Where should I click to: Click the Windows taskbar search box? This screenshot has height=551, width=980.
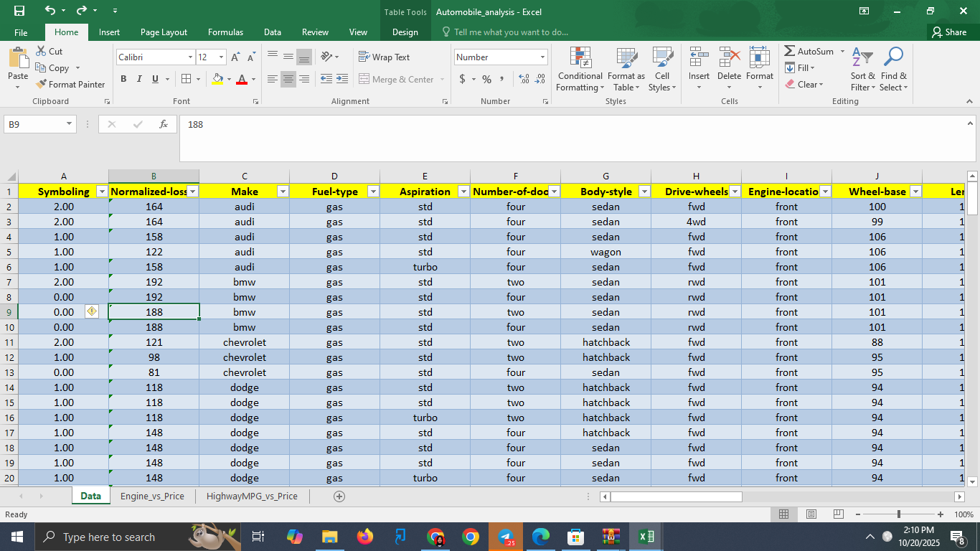pos(136,537)
